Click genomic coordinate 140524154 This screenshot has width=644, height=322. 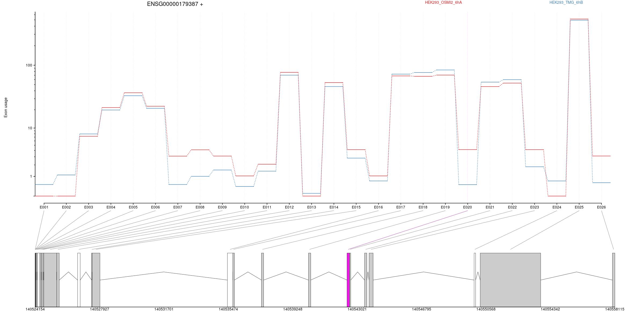tap(35, 309)
